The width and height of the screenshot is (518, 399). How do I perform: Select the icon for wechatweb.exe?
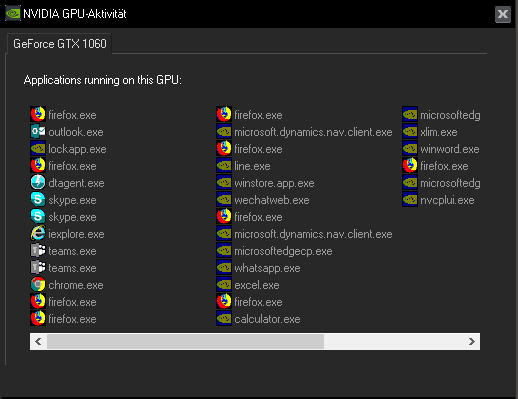click(224, 200)
